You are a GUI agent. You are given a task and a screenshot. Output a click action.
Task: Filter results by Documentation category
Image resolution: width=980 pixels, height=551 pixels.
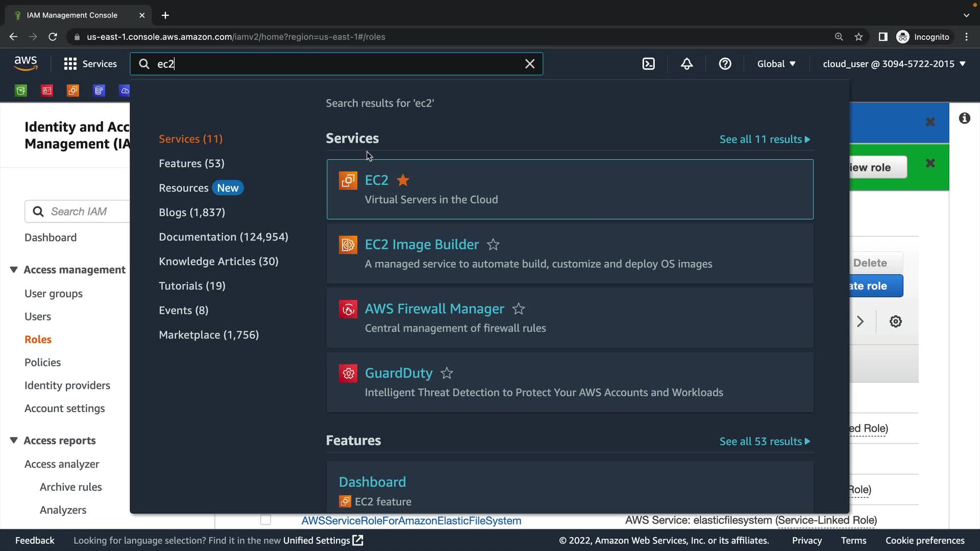(x=223, y=237)
